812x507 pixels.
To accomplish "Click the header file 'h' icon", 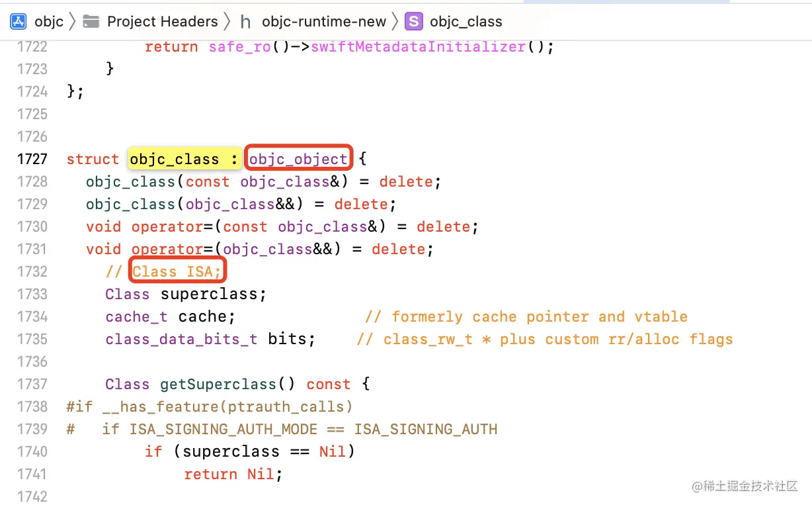I will [245, 22].
